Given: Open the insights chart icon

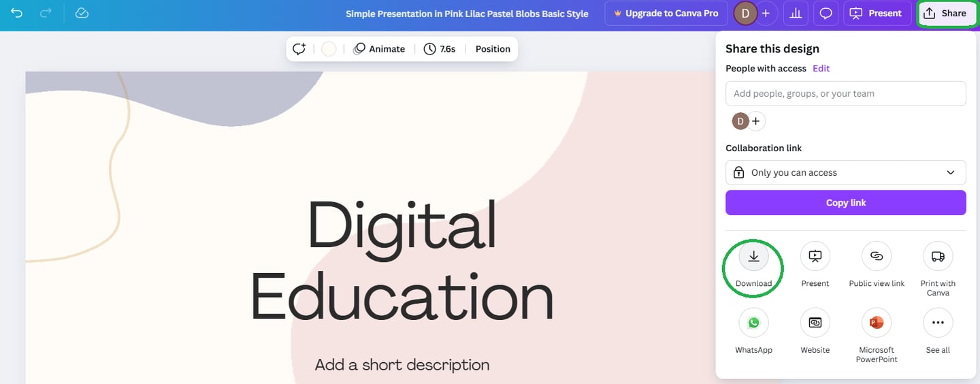Looking at the screenshot, I should [796, 13].
